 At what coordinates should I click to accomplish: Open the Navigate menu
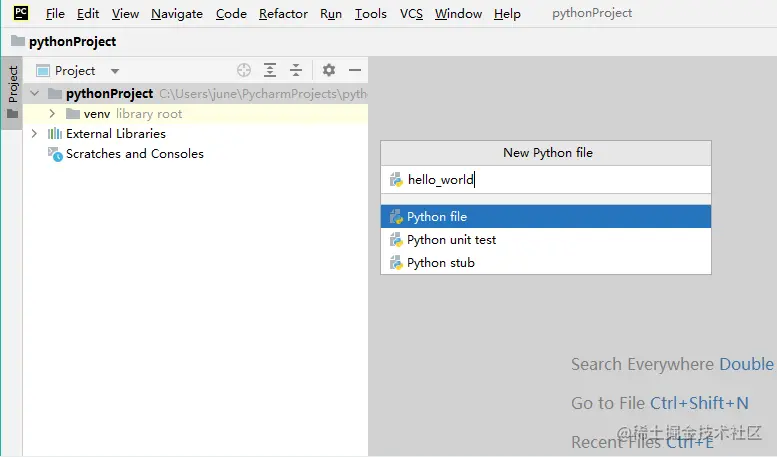click(177, 14)
